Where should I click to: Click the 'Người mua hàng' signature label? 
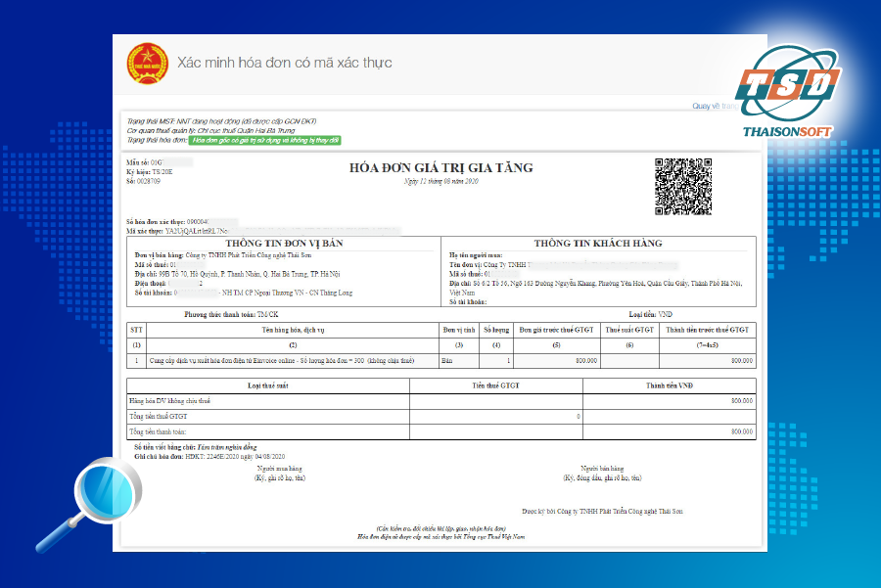click(x=280, y=469)
